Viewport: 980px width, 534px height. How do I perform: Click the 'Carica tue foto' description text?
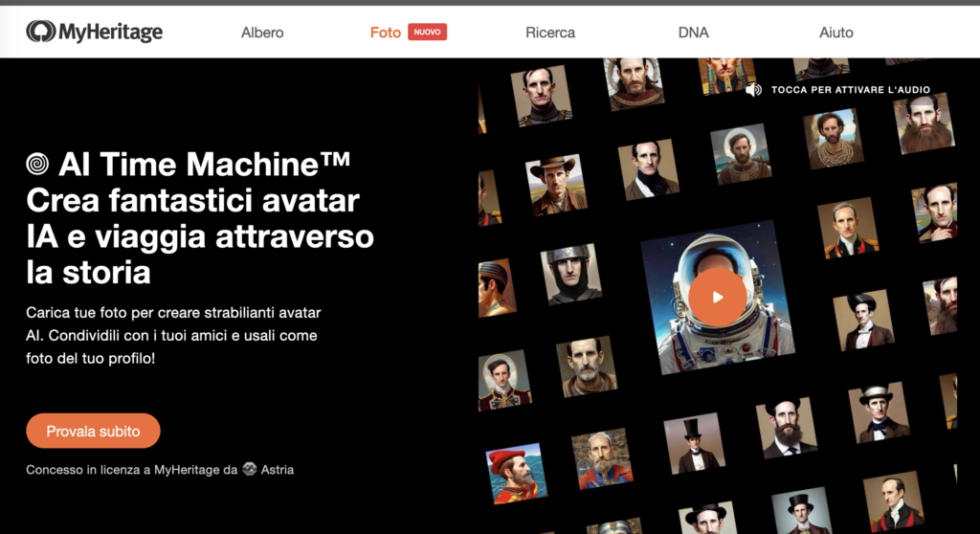173,335
